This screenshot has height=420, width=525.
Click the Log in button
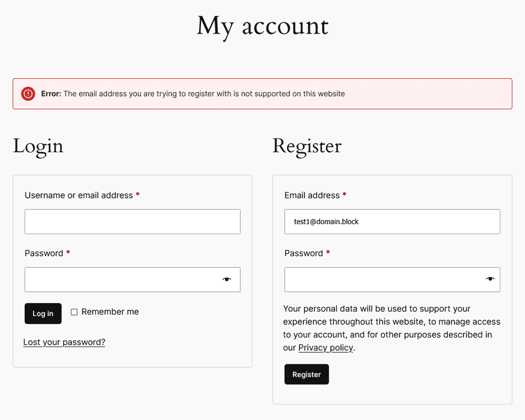[43, 313]
